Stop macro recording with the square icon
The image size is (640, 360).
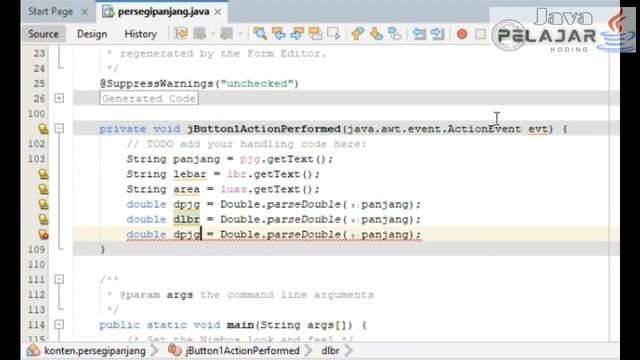click(x=480, y=34)
